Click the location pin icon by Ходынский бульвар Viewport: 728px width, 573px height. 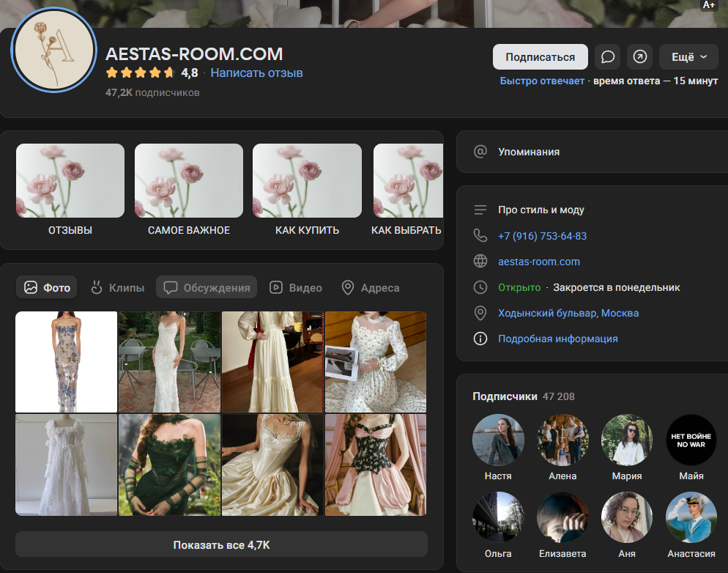click(480, 313)
